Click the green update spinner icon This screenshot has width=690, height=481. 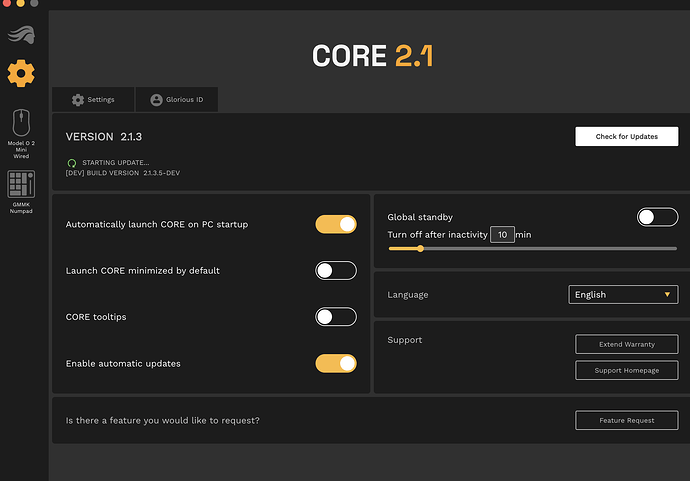71,162
